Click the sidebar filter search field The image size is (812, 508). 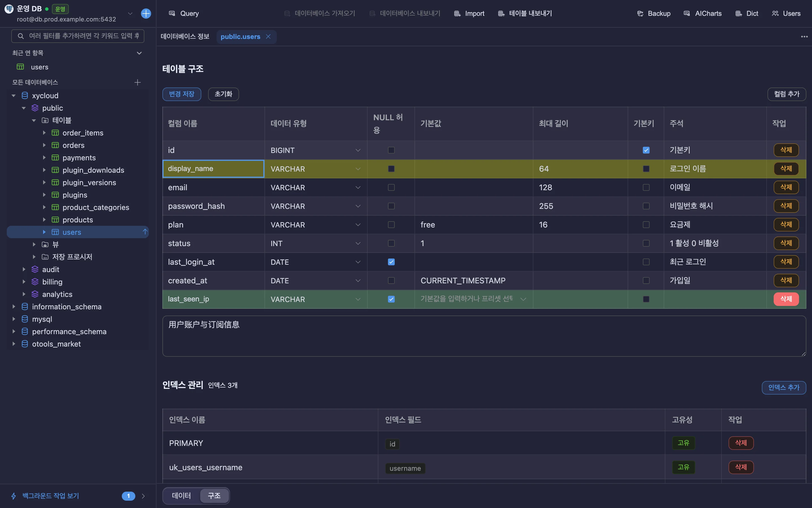point(78,36)
